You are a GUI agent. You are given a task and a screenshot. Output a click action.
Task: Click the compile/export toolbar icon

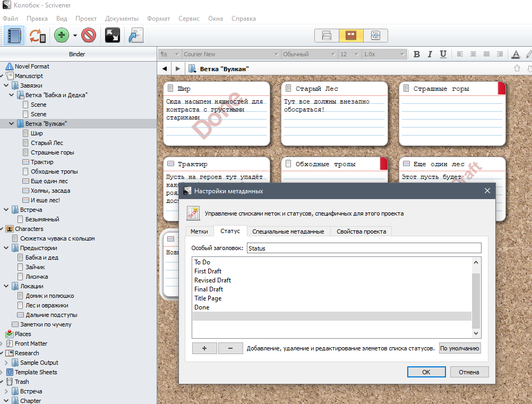(136, 36)
